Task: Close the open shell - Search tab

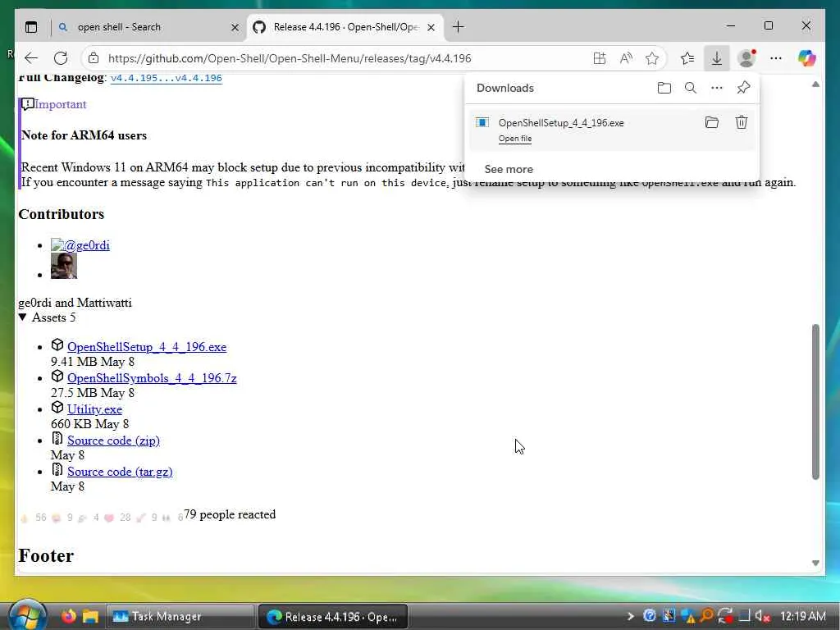Action: (x=235, y=27)
